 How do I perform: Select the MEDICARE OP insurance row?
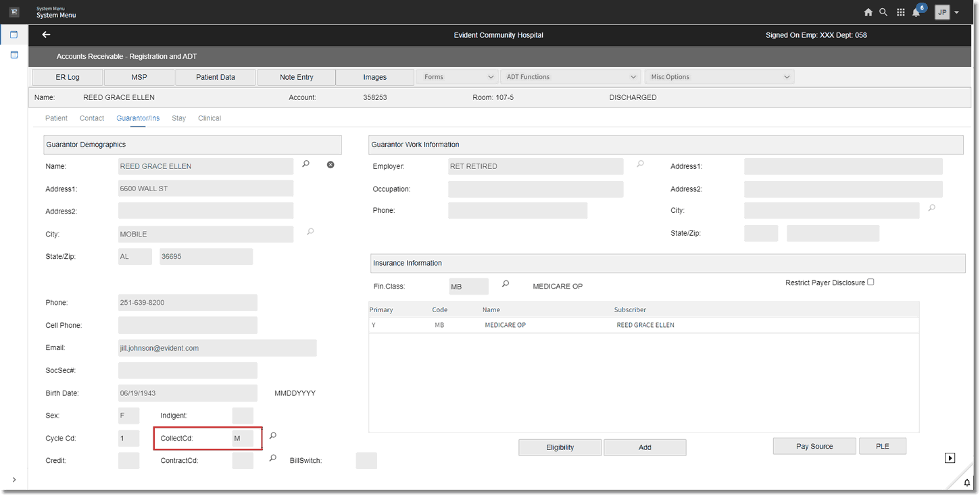tap(643, 325)
